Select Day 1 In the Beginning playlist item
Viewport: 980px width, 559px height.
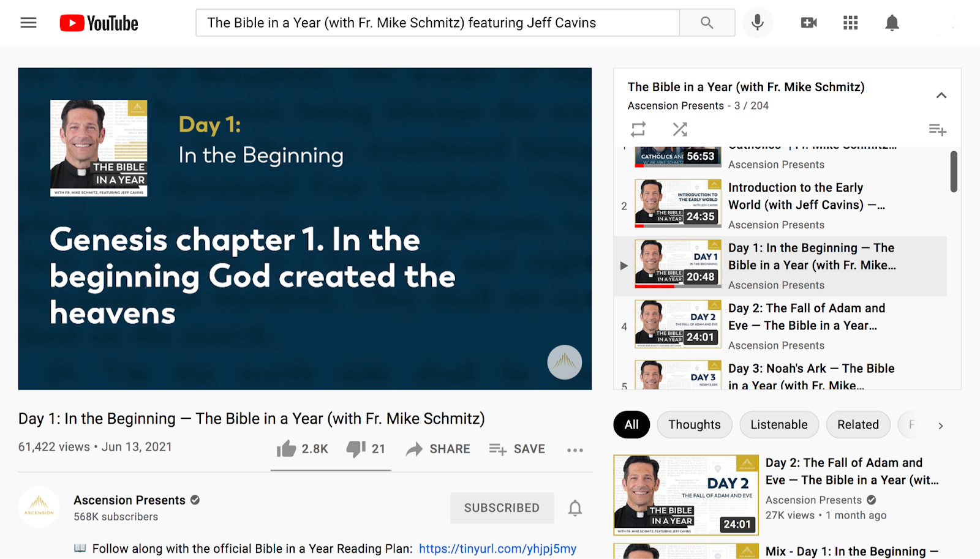tap(780, 266)
